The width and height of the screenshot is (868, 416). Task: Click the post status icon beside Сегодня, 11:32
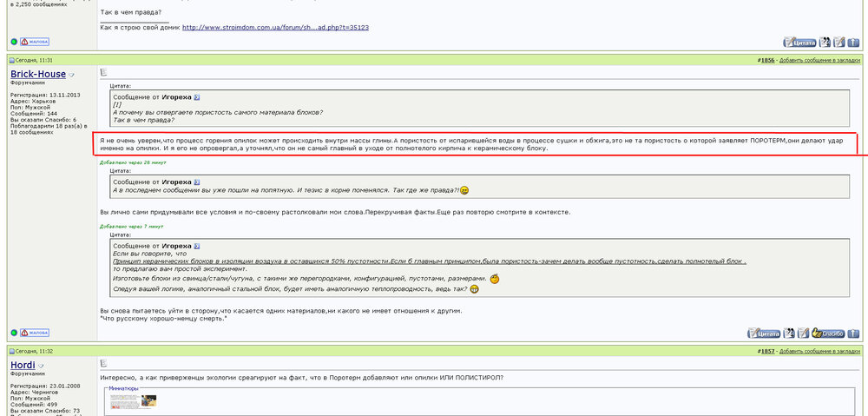pos(11,351)
